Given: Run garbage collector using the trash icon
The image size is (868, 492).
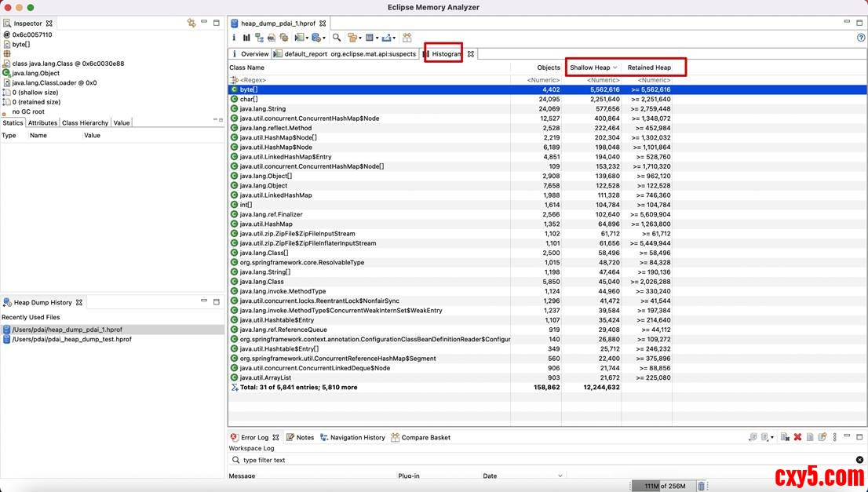Looking at the screenshot, I should [x=702, y=486].
